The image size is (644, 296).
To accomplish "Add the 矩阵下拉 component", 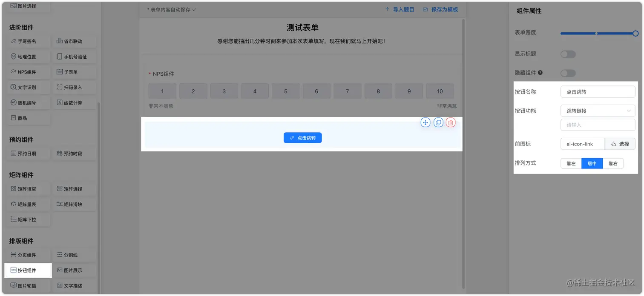I will 28,219.
